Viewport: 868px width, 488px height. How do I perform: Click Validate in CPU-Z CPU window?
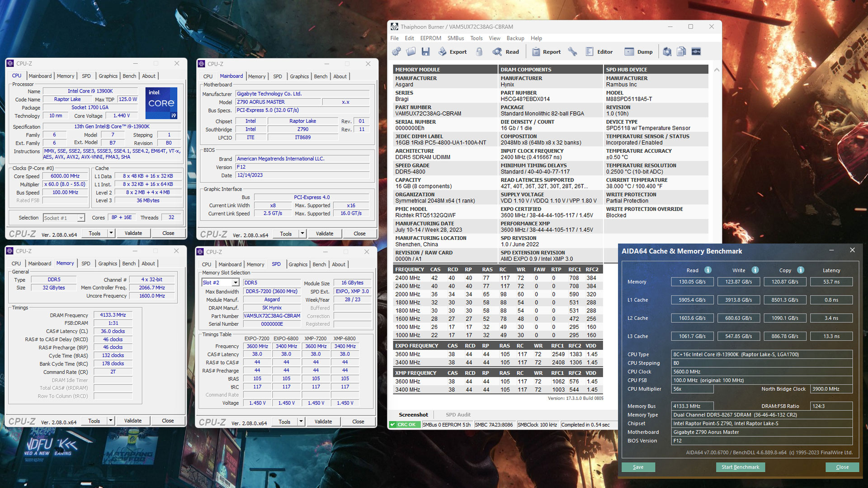pos(133,233)
